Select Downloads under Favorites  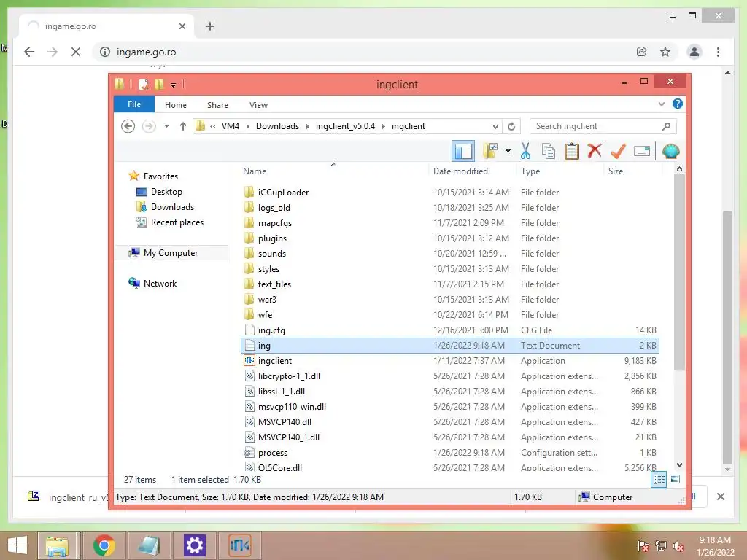point(172,206)
